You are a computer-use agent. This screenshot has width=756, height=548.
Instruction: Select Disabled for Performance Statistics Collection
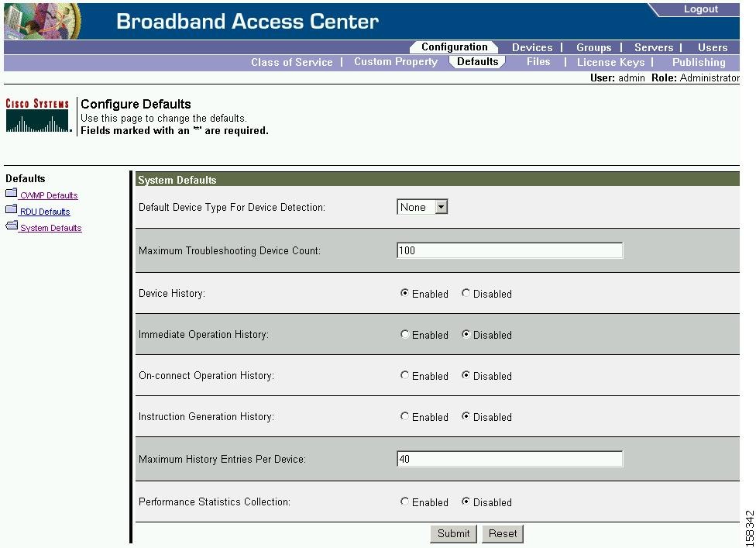[x=466, y=501]
